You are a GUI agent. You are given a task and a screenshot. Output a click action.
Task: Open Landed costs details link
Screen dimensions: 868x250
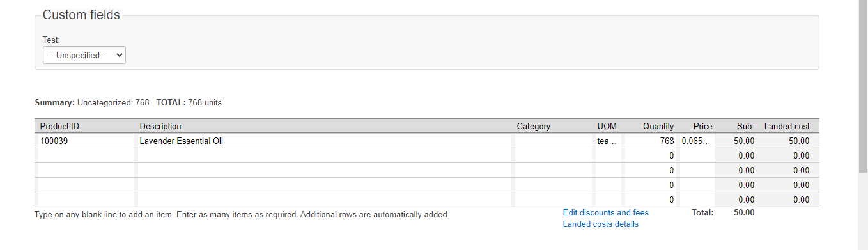(600, 224)
